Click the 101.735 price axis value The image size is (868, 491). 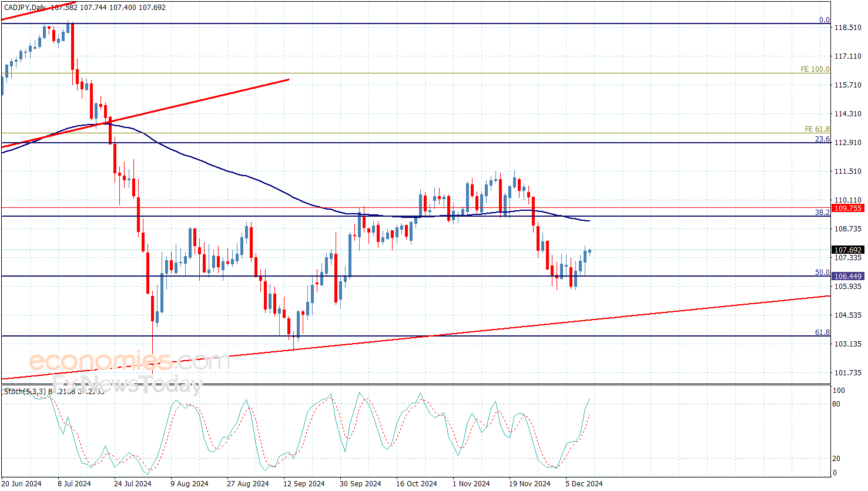tap(848, 373)
